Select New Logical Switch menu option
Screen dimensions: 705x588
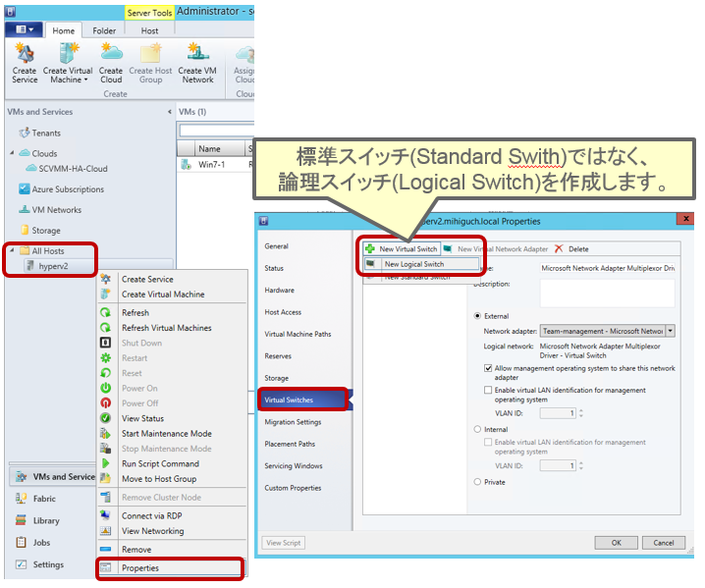point(421,264)
